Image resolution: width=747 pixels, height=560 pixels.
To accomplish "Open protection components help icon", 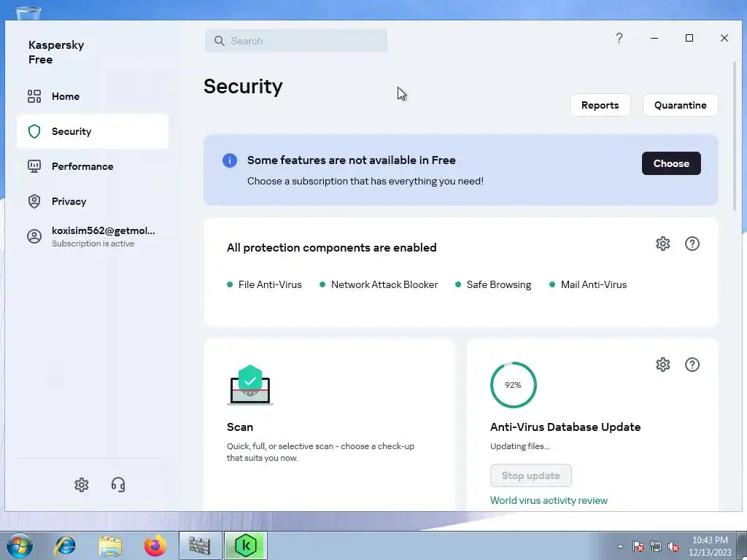I will [692, 244].
